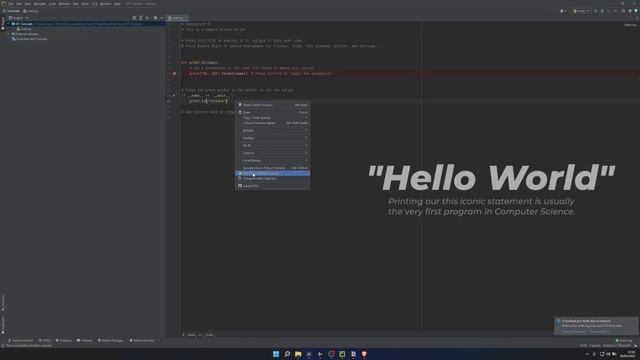Toggle Column Selection Mode in the context menu

[x=272, y=123]
